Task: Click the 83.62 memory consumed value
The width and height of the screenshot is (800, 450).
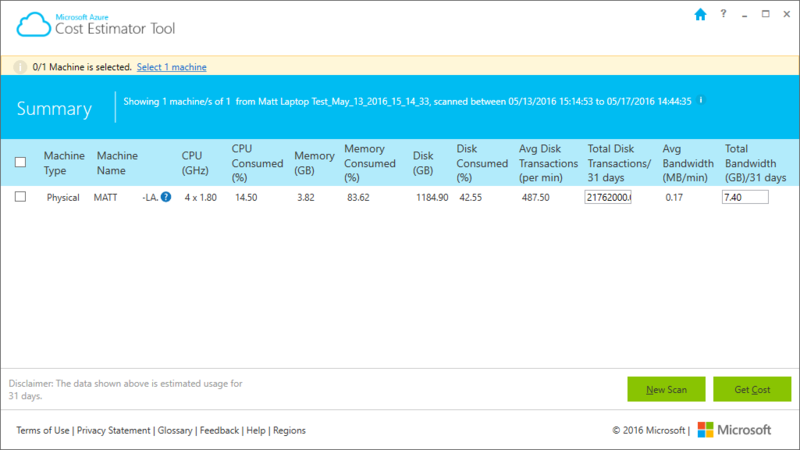Action: [358, 197]
